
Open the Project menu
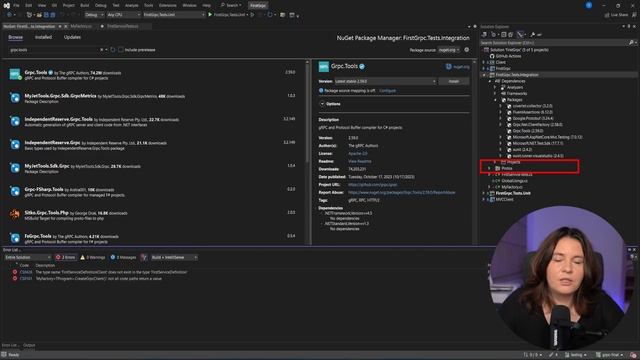pos(69,5)
